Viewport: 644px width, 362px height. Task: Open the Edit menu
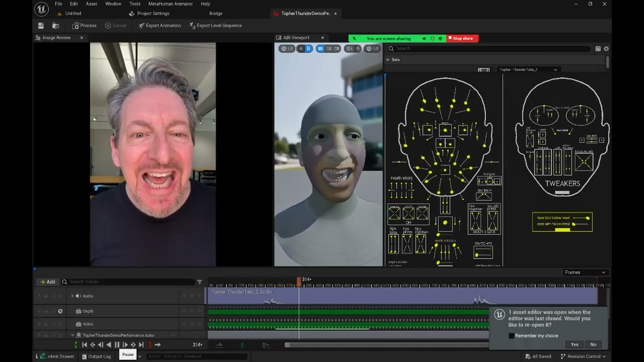[74, 4]
